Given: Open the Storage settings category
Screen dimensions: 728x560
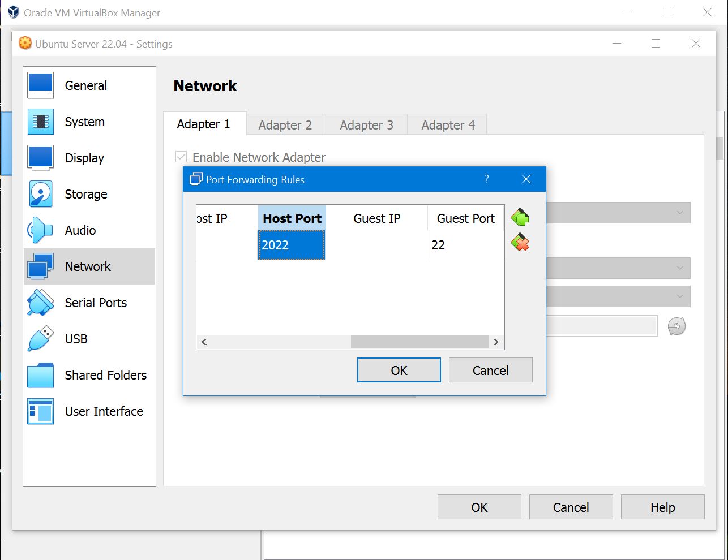Looking at the screenshot, I should [89, 194].
